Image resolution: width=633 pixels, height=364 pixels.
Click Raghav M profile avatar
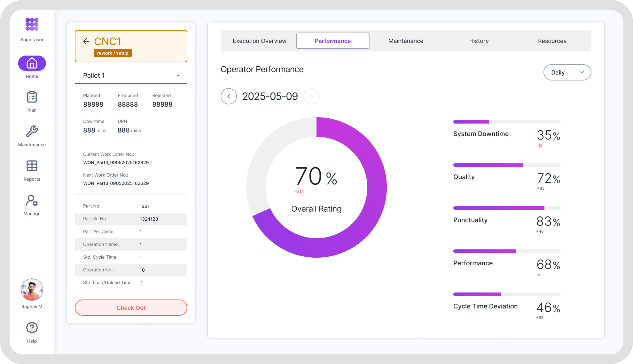click(32, 290)
